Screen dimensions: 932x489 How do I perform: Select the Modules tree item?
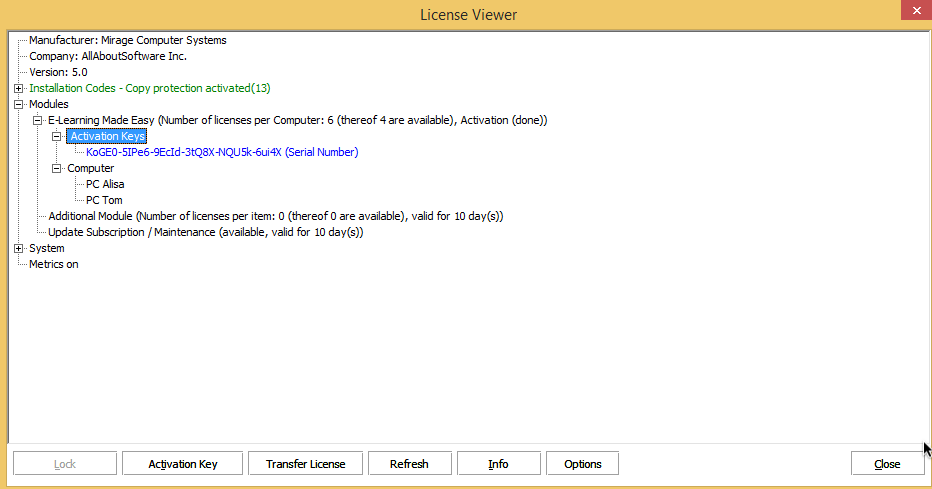(x=49, y=105)
